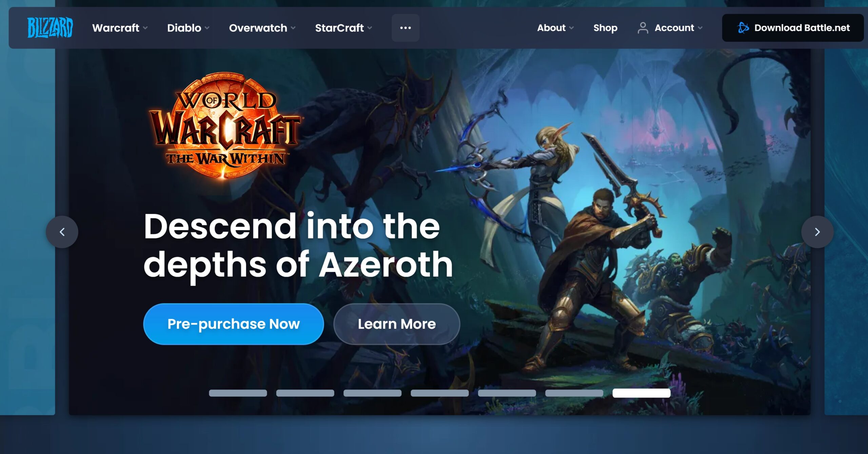Click the World of Warcraft War Within logo
Viewport: 868px width, 454px height.
(x=225, y=125)
